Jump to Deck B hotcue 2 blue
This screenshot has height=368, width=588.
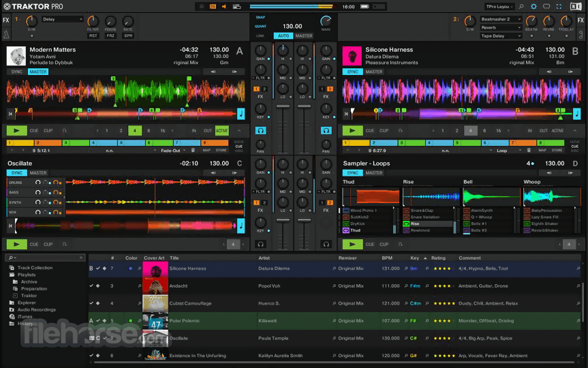[x=384, y=143]
